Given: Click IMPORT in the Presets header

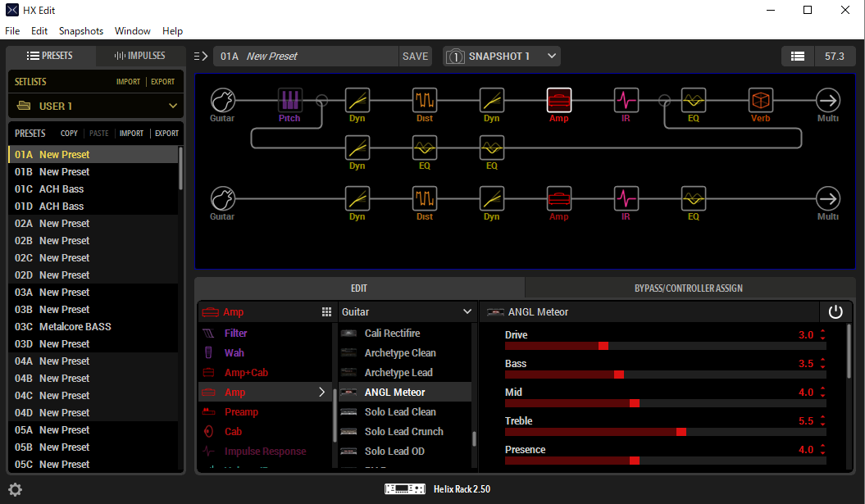Looking at the screenshot, I should pos(131,134).
